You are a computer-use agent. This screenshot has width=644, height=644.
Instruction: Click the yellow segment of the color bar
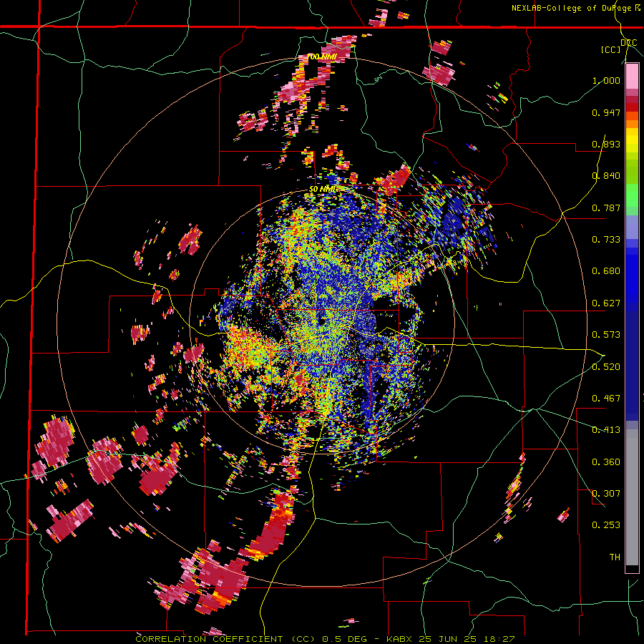click(632, 140)
